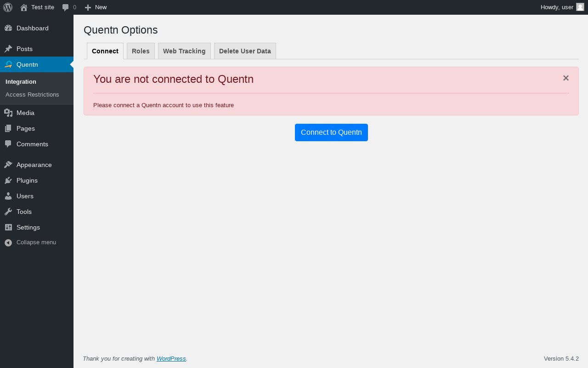Open the Comments menu label in sidebar
The height and width of the screenshot is (368, 588).
tap(32, 144)
